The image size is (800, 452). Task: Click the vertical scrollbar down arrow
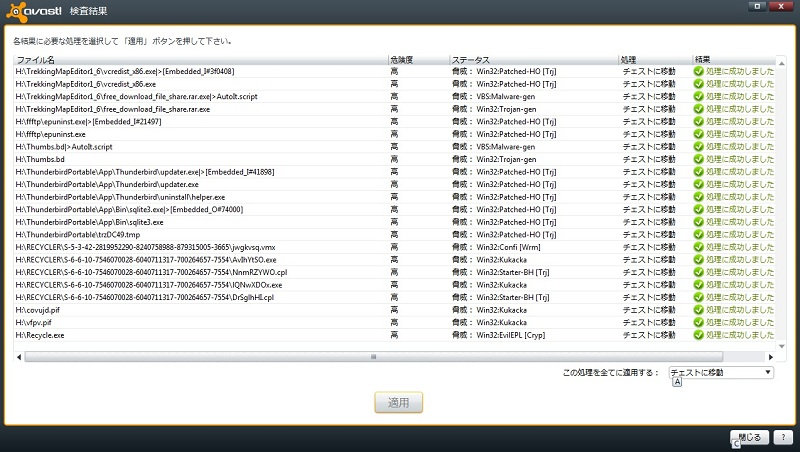pyautogui.click(x=781, y=346)
